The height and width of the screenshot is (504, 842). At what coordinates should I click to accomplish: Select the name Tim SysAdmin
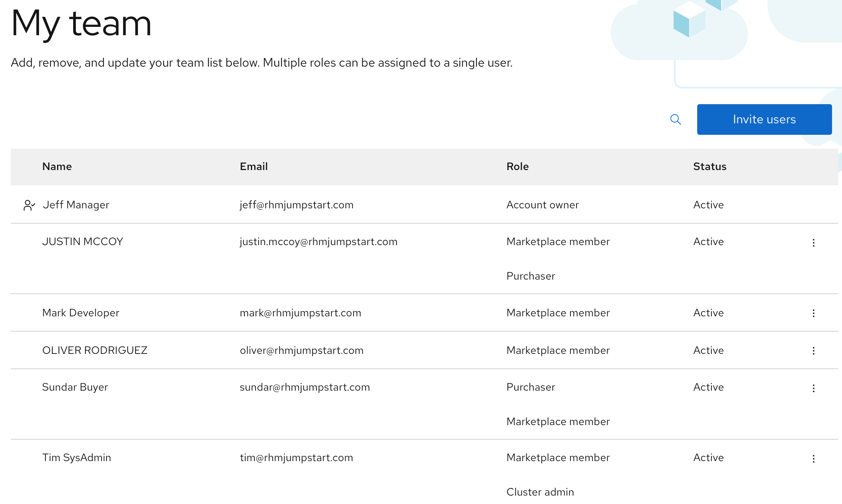click(77, 458)
